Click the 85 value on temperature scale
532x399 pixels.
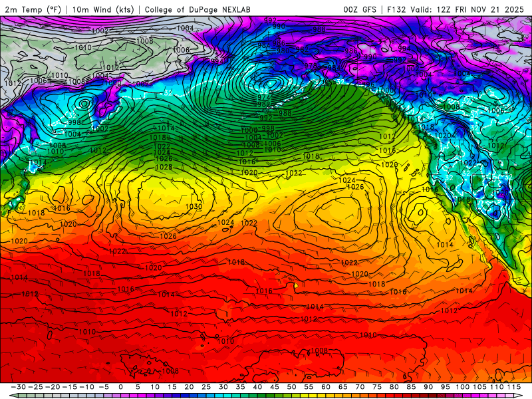pos(411,387)
